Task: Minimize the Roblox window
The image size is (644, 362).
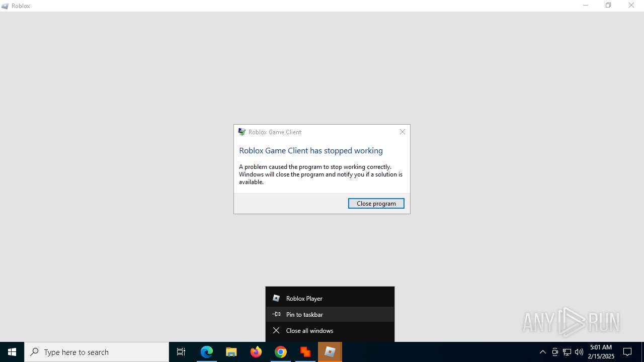Action: coord(586,6)
